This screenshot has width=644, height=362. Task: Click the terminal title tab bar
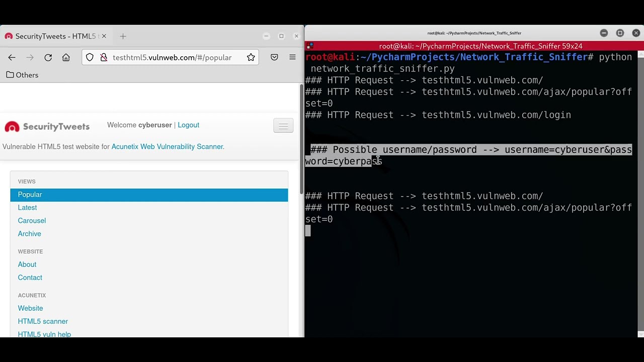474,46
